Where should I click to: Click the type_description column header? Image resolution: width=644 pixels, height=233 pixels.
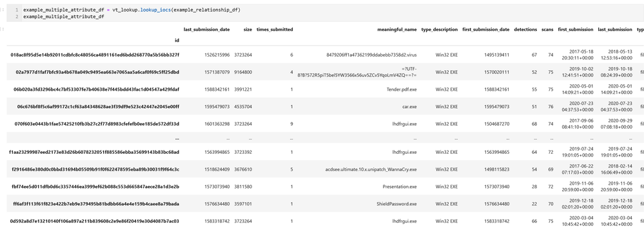[440, 30]
